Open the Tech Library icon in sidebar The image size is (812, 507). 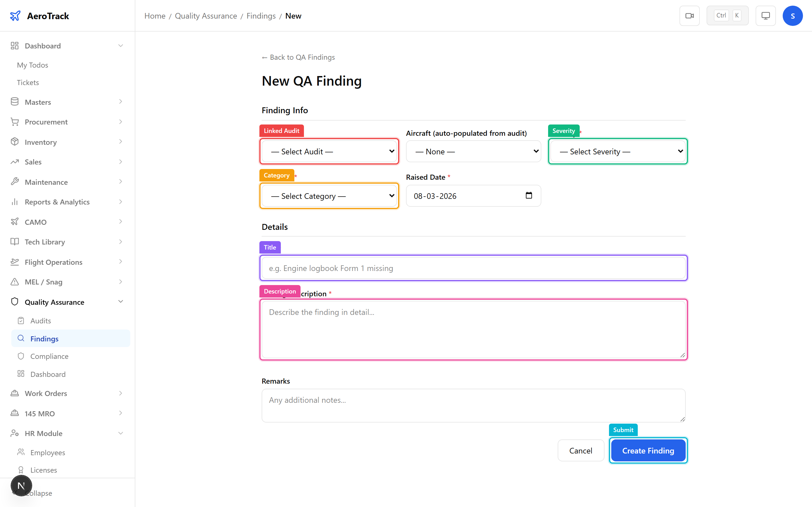point(15,242)
